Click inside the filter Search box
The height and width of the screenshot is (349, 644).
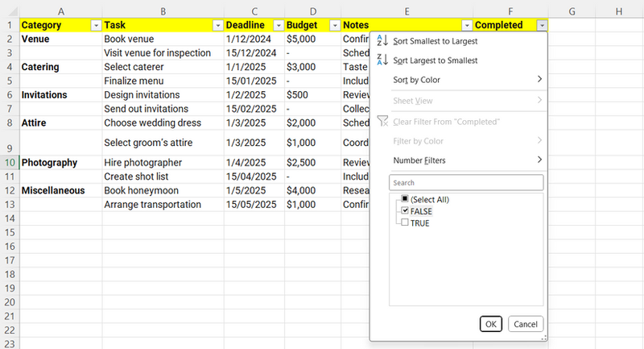pyautogui.click(x=465, y=183)
